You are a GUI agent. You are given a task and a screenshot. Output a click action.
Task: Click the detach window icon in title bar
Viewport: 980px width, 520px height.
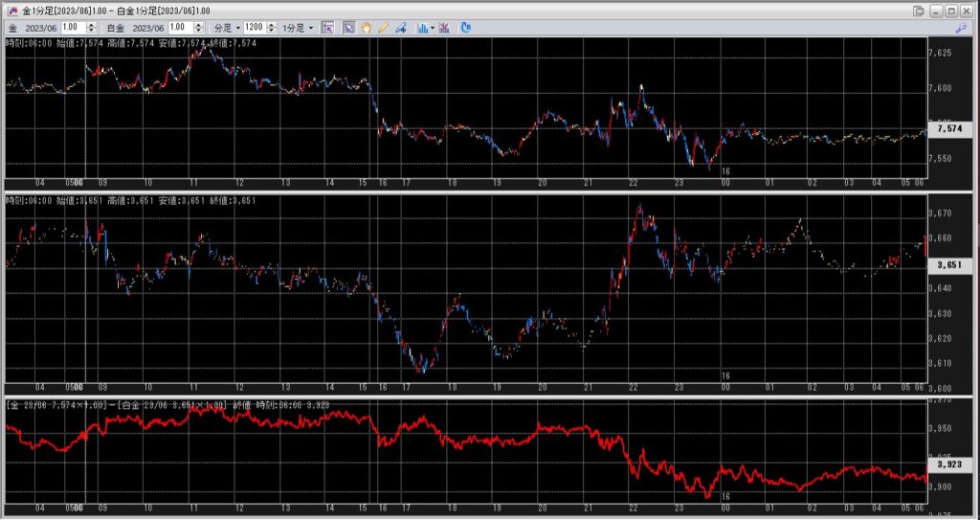click(919, 10)
